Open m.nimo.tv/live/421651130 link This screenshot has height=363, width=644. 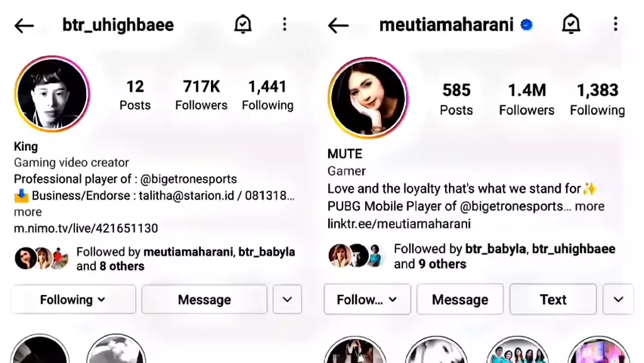[86, 228]
